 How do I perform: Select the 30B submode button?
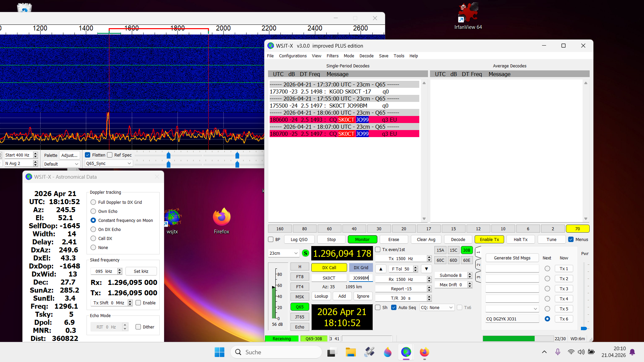467,250
